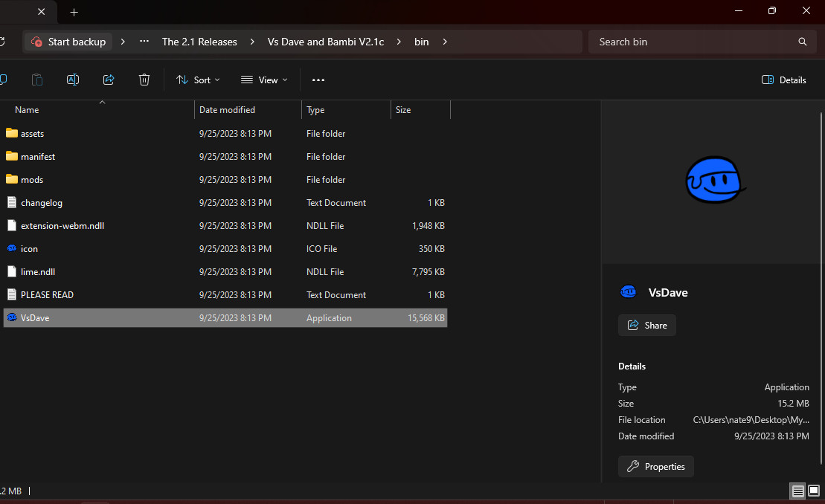Open a new tab with plus button
Image resolution: width=825 pixels, height=504 pixels.
(74, 12)
